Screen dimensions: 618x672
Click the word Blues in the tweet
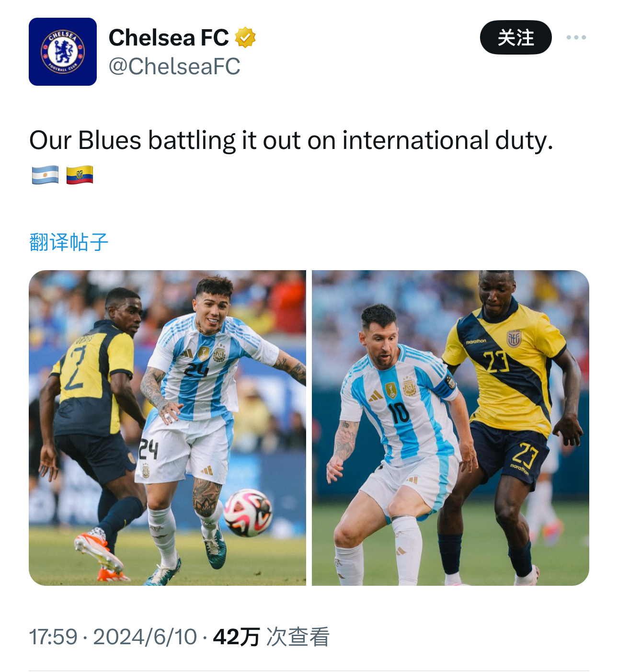[110, 140]
